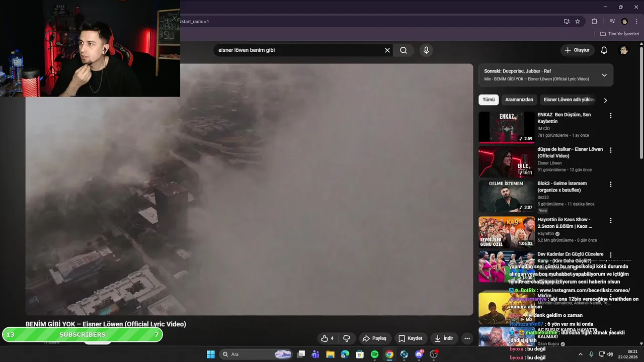Open Blok3 - Gelme İstemem title link
This screenshot has width=644, height=362.
coord(562,187)
